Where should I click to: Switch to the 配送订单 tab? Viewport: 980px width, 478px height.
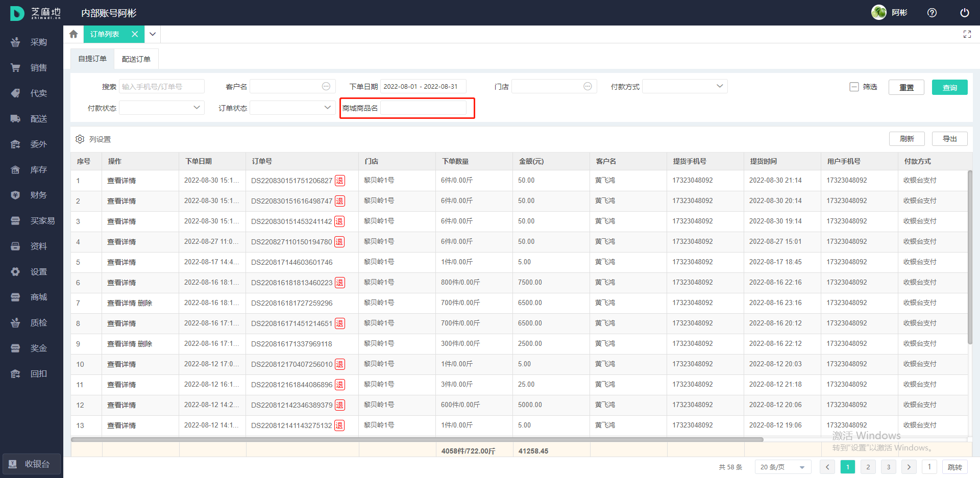click(x=136, y=59)
